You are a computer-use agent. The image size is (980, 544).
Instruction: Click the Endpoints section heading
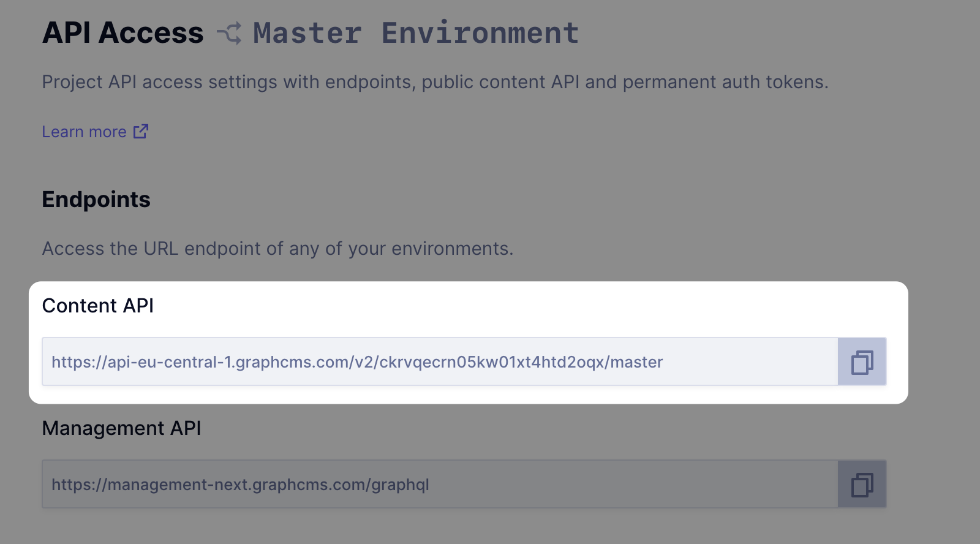coord(96,198)
